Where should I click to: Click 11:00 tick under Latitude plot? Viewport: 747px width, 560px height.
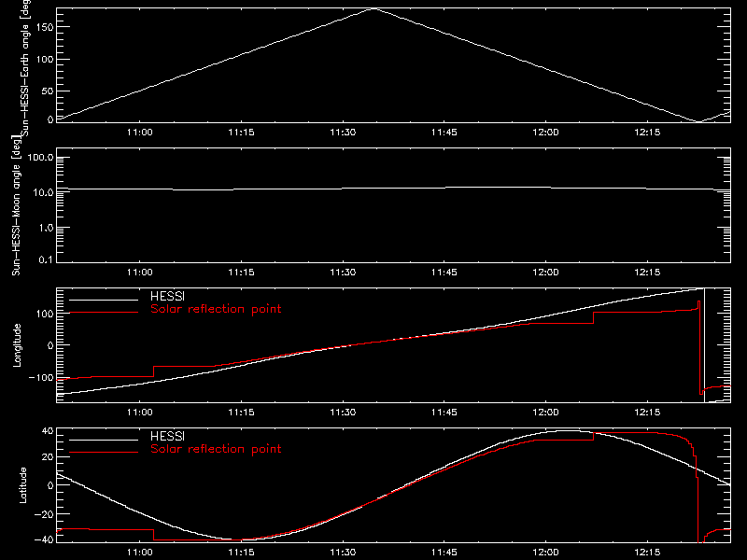coord(139,553)
